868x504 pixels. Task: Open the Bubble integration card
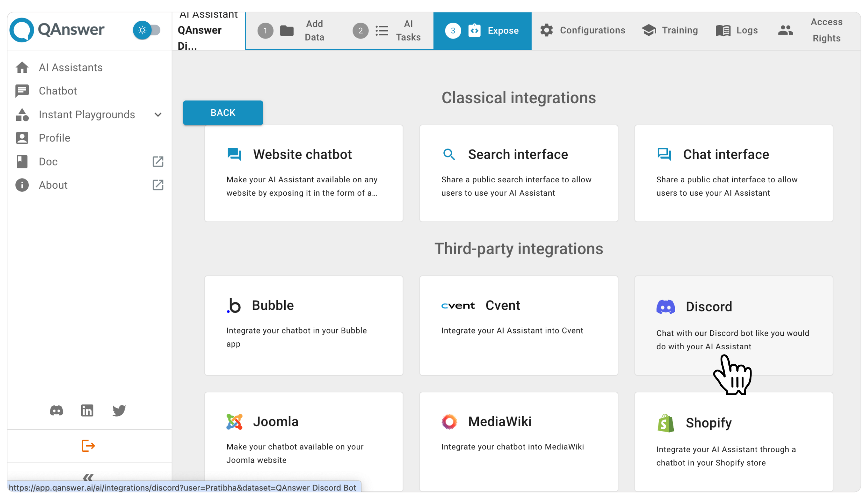(304, 325)
